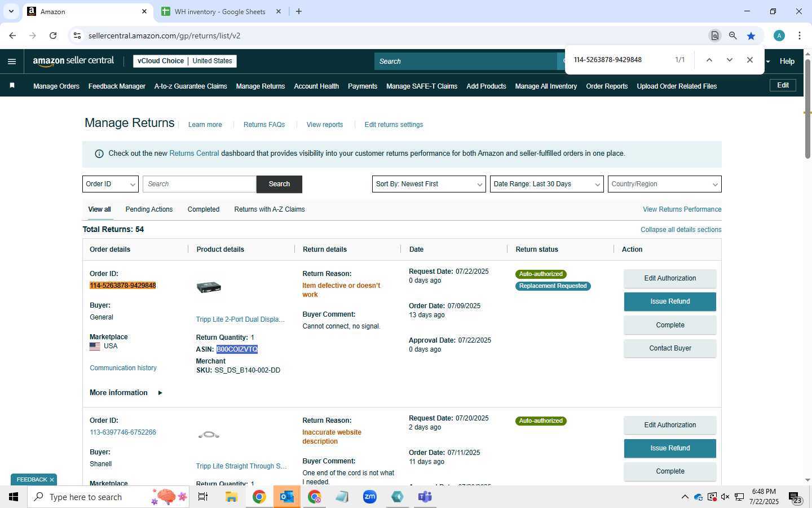Click Issue Refund for order 114-5263878-9429848
Screen dimensions: 812x508
[670, 301]
